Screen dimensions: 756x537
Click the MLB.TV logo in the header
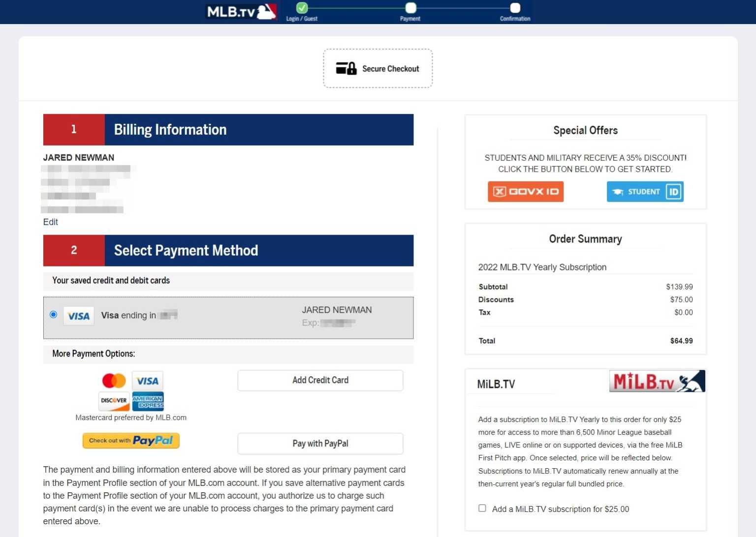241,11
